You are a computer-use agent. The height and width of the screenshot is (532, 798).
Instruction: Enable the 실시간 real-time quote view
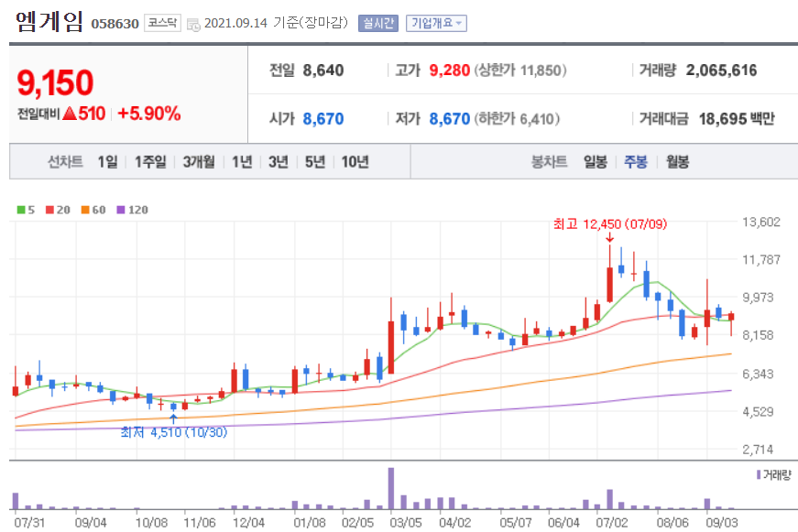click(380, 25)
